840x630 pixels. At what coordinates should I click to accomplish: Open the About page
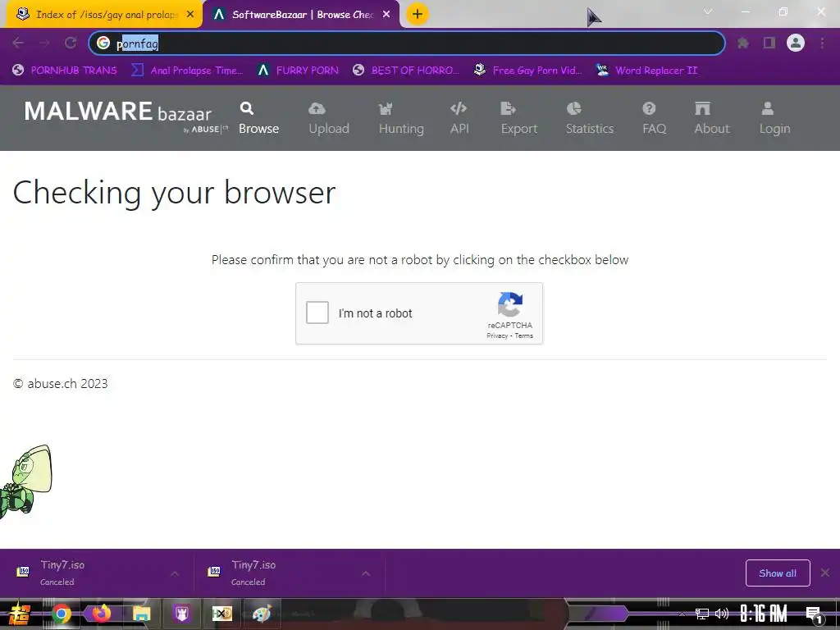pyautogui.click(x=712, y=118)
